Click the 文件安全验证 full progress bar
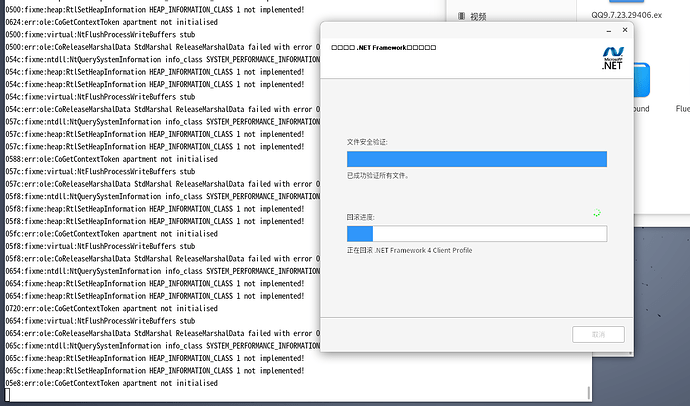 click(x=477, y=159)
